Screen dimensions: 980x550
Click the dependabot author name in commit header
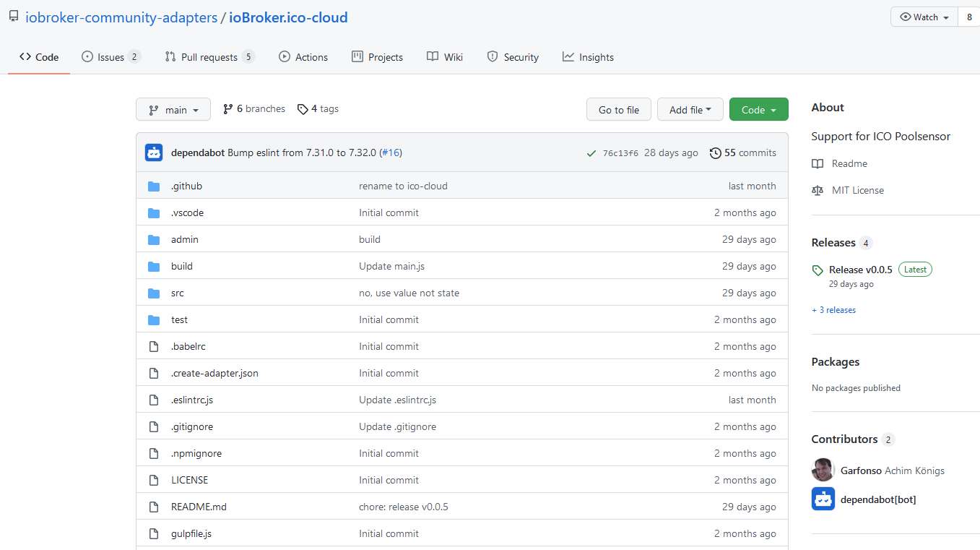click(x=197, y=153)
